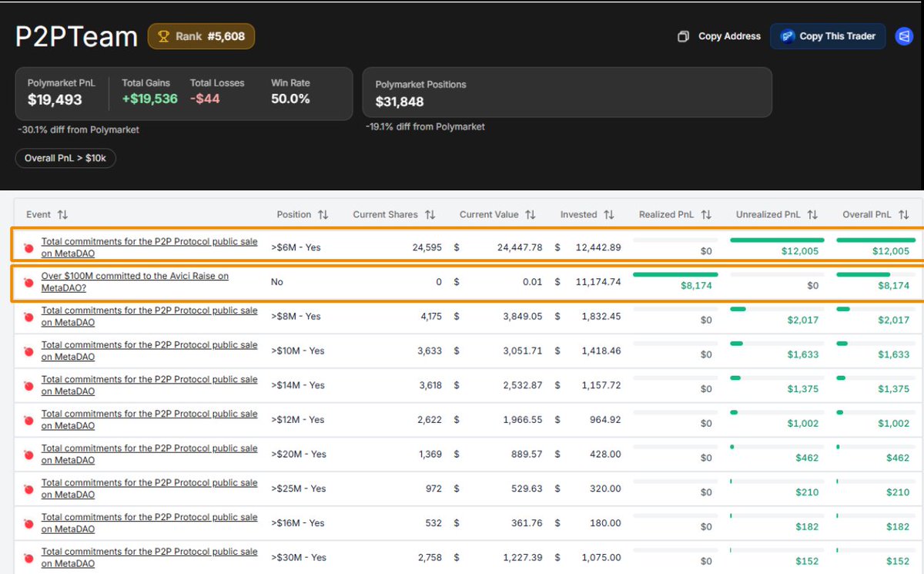Sort table by Unrealized PnL arrows
Screen dimensions: 924x574
[812, 215]
